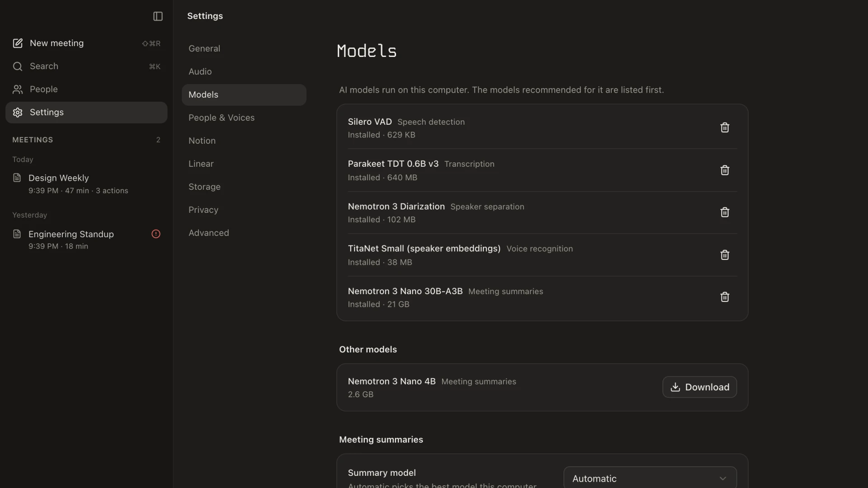This screenshot has width=868, height=488.
Task: Download the Nemotron 3 Nano 4B model
Action: 699,387
